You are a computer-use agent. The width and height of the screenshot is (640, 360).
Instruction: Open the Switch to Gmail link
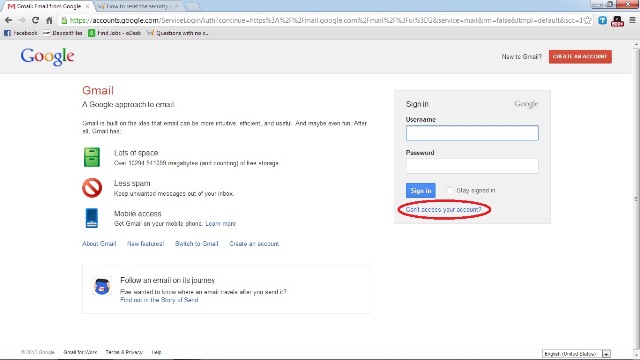coord(197,244)
